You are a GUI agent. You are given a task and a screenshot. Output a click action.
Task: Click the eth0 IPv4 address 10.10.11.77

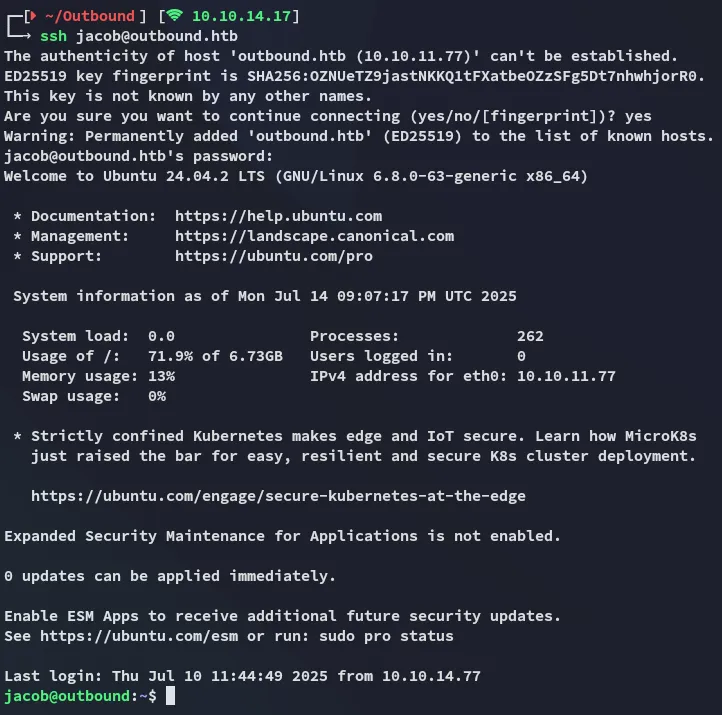click(561, 376)
